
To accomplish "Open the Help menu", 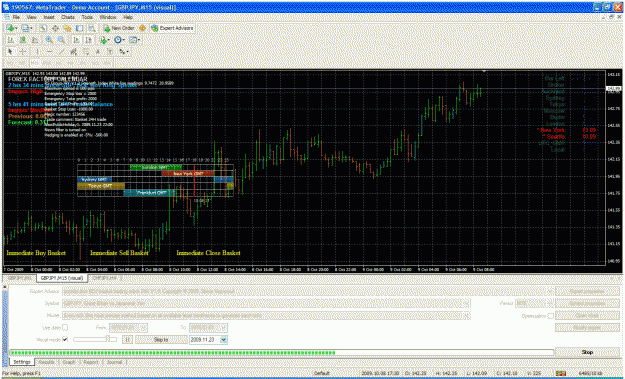I will coord(128,18).
